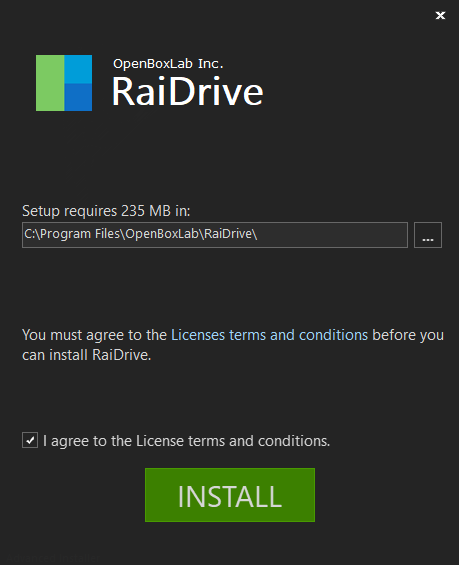This screenshot has height=565, width=459.
Task: Open the Licenses terms and conditions link
Action: coord(269,335)
